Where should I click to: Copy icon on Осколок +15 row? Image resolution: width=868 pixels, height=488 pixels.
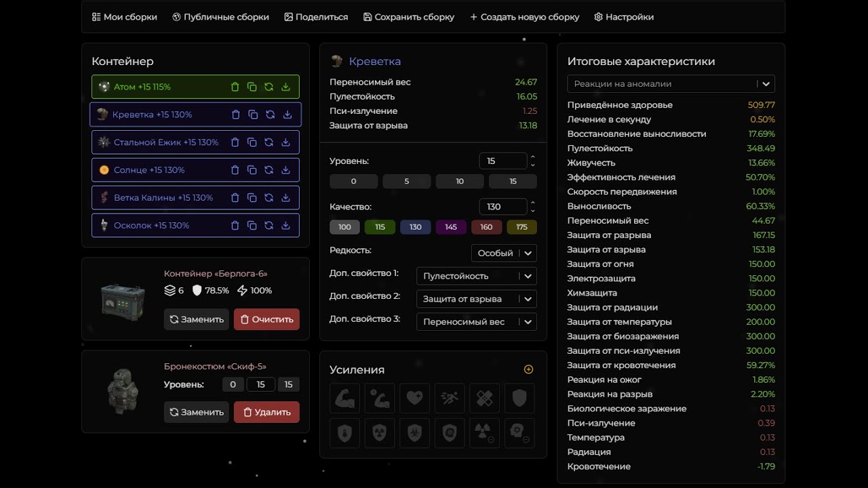pos(252,226)
